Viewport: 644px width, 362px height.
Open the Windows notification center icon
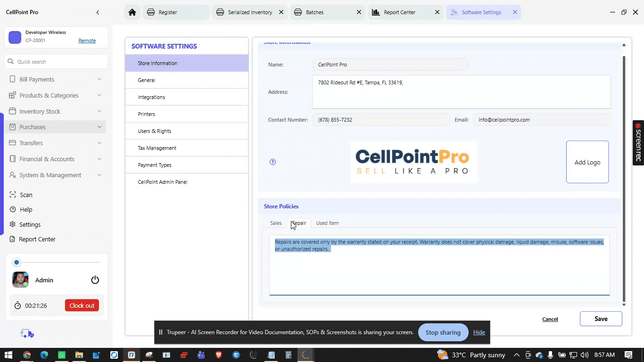tap(628, 355)
